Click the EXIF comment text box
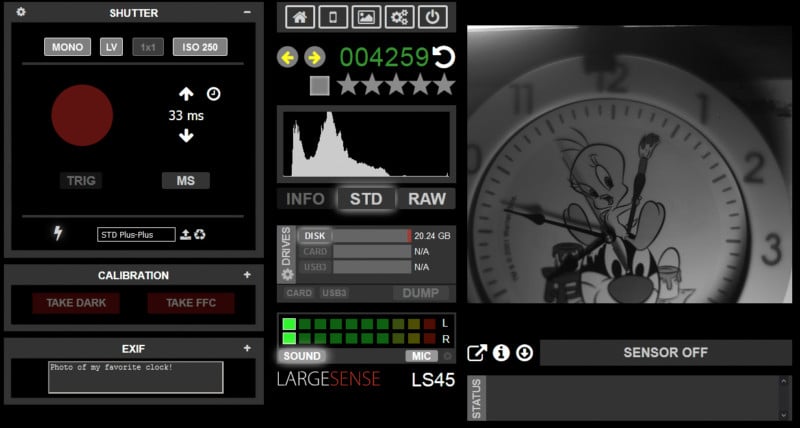Image resolution: width=800 pixels, height=428 pixels. coord(136,377)
